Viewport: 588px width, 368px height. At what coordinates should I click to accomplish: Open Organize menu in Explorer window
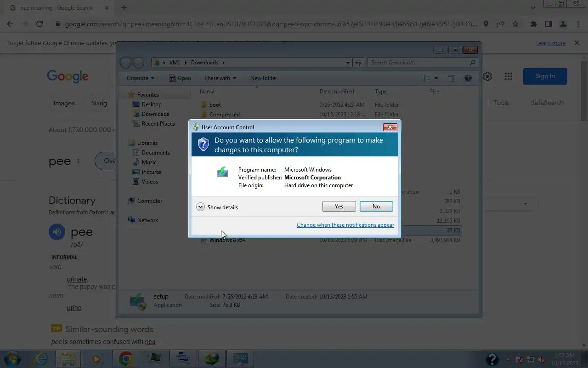pos(141,78)
